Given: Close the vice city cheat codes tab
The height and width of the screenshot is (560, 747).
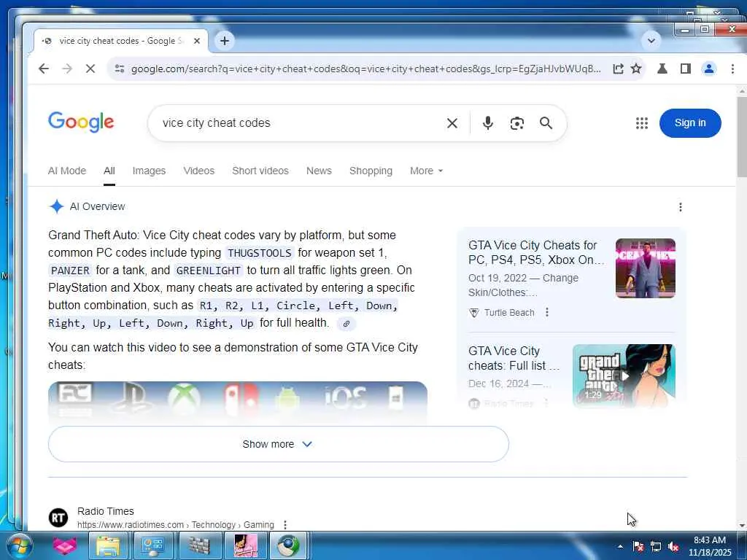Looking at the screenshot, I should coord(197,41).
